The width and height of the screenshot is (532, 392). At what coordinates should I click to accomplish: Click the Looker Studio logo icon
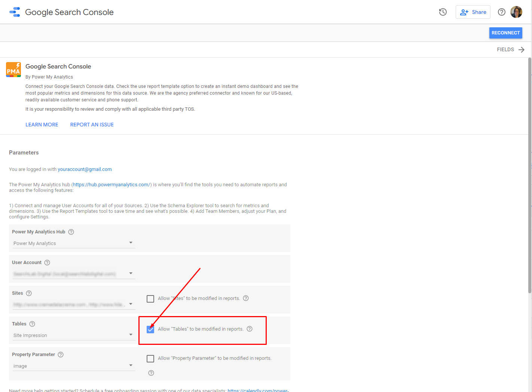tap(15, 12)
